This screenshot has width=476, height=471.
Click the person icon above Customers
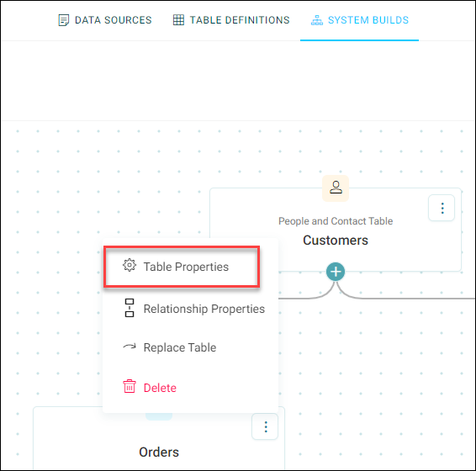coord(336,188)
